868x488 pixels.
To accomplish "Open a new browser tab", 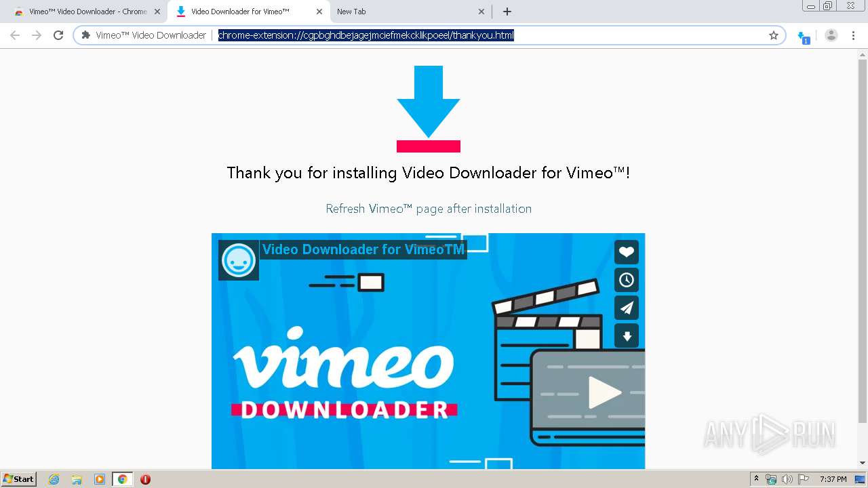I will point(507,12).
